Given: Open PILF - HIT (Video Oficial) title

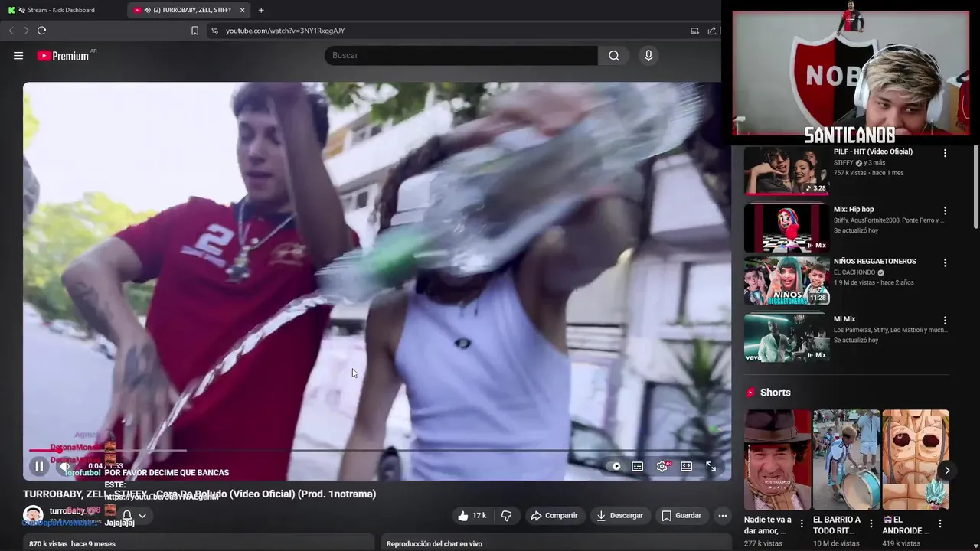Looking at the screenshot, I should tap(873, 152).
